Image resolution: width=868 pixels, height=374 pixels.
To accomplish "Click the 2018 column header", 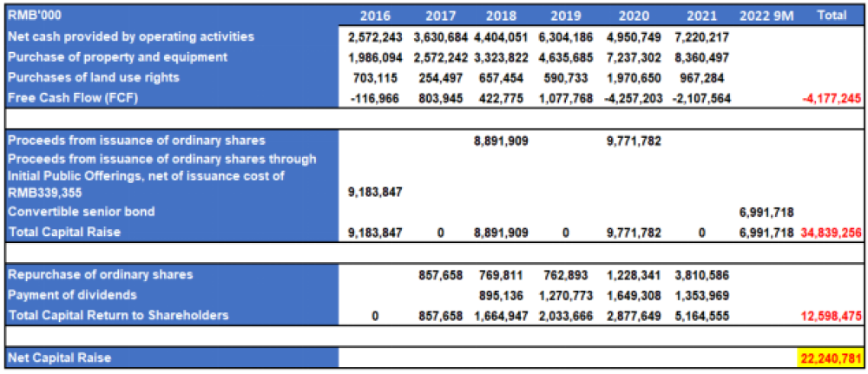I will coord(500,16).
